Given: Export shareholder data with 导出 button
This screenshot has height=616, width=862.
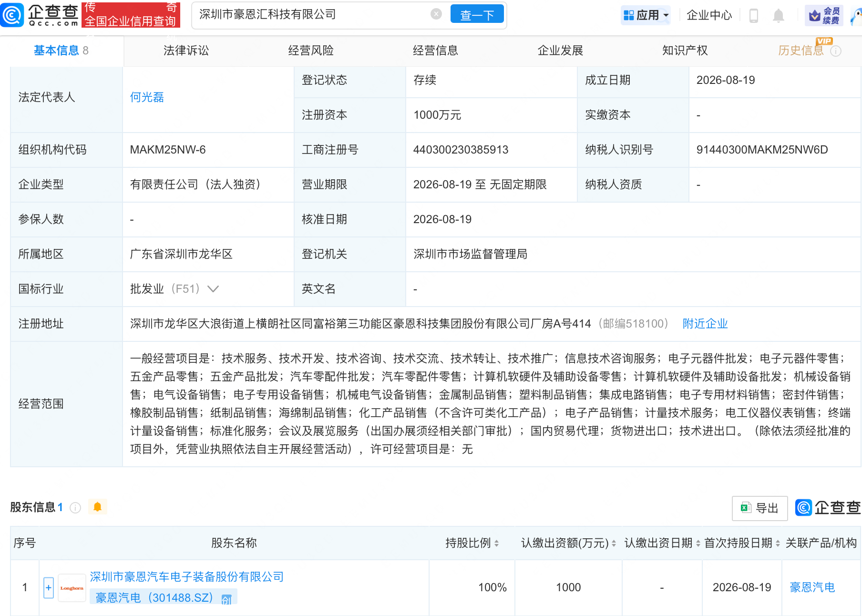Looking at the screenshot, I should coord(759,508).
